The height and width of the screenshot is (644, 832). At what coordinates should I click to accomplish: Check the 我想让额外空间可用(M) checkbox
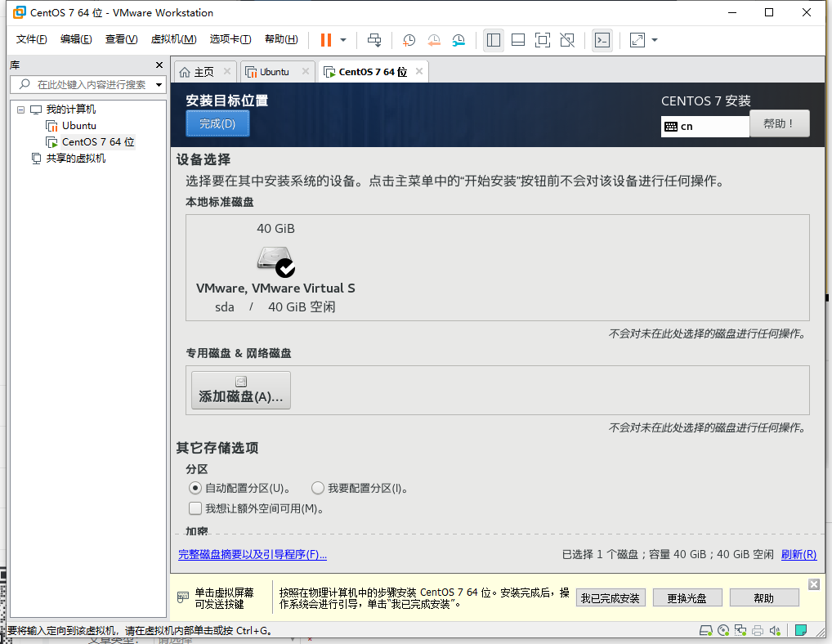(x=195, y=508)
